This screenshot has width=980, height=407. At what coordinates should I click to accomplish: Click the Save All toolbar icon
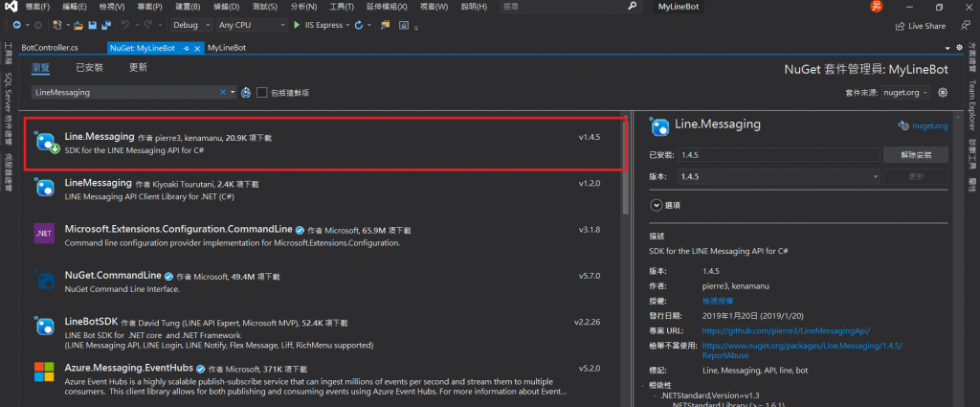click(105, 25)
